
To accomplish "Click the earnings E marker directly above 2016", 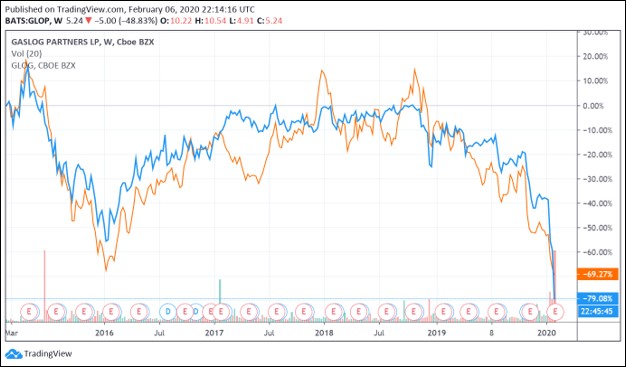I will [x=111, y=311].
